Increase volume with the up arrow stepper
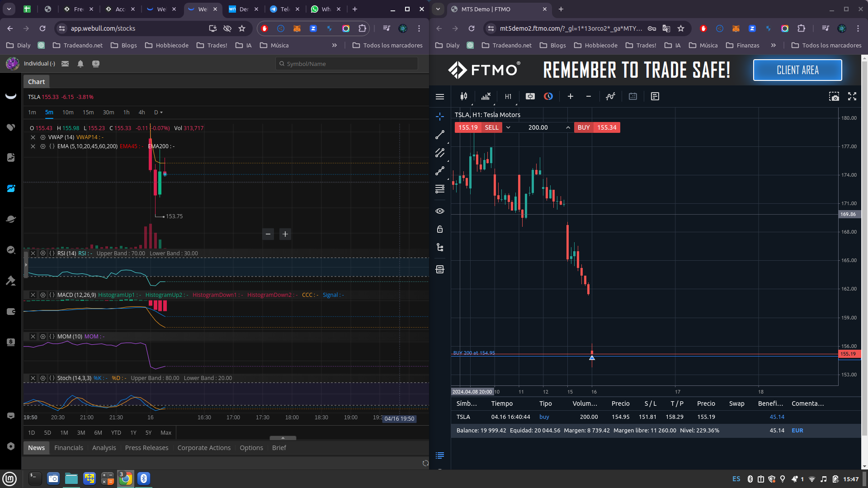 point(568,127)
